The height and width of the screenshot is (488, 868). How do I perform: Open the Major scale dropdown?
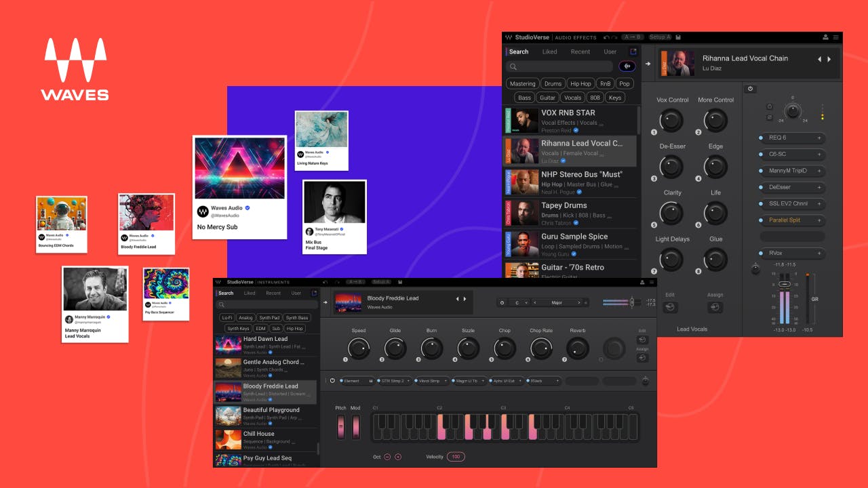coord(555,302)
